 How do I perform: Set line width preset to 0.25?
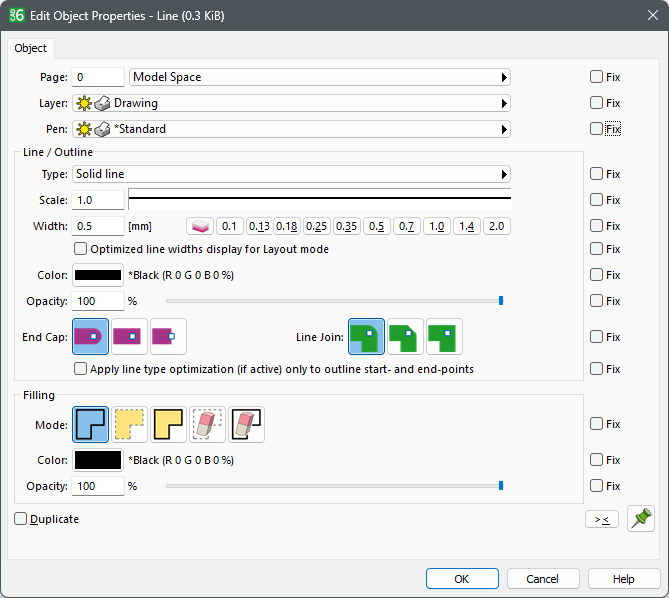pyautogui.click(x=318, y=226)
